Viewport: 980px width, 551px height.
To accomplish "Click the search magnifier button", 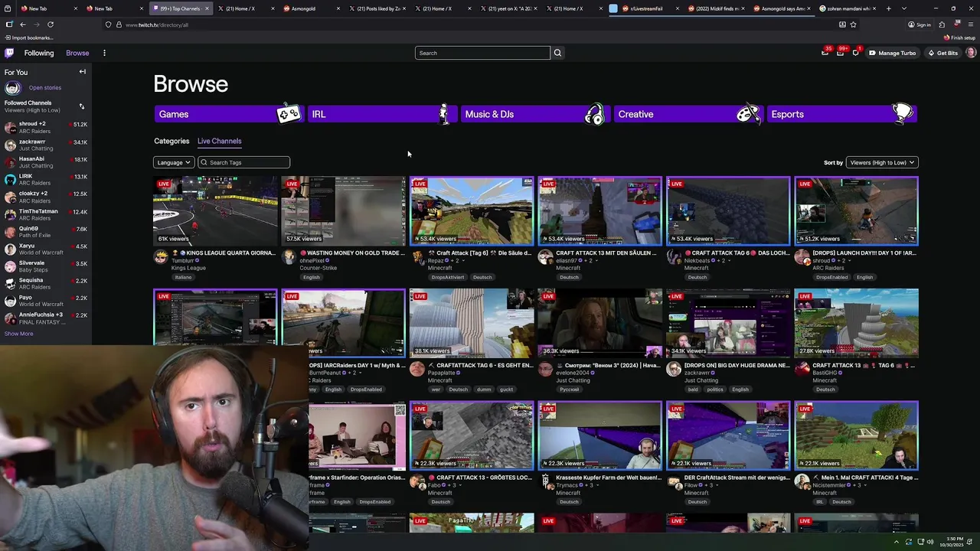I will [557, 53].
